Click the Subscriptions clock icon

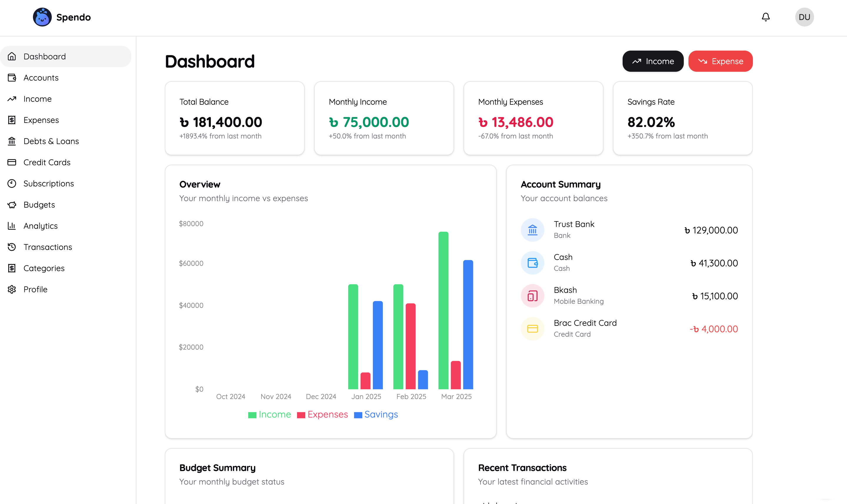[12, 183]
